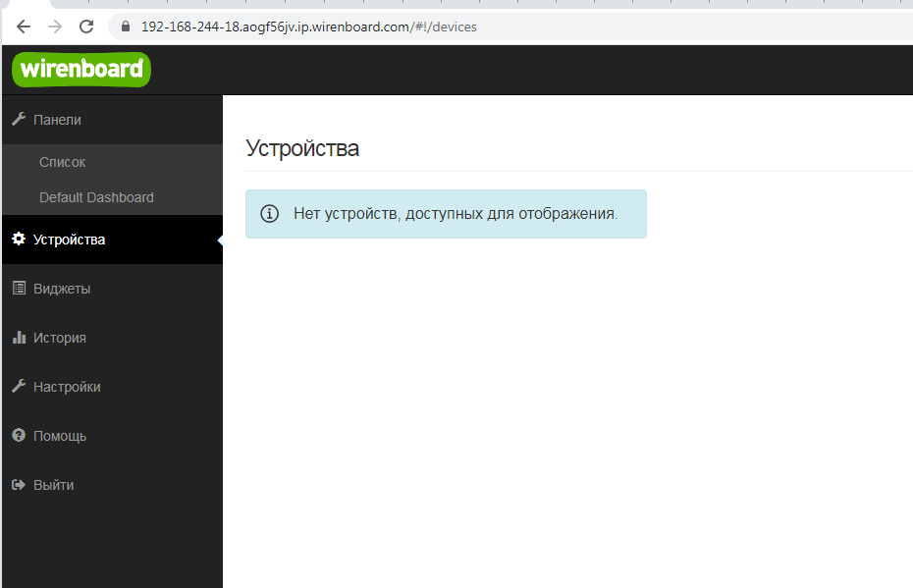Reload the page with the refresh icon
The width and height of the screenshot is (913, 588).
[87, 27]
